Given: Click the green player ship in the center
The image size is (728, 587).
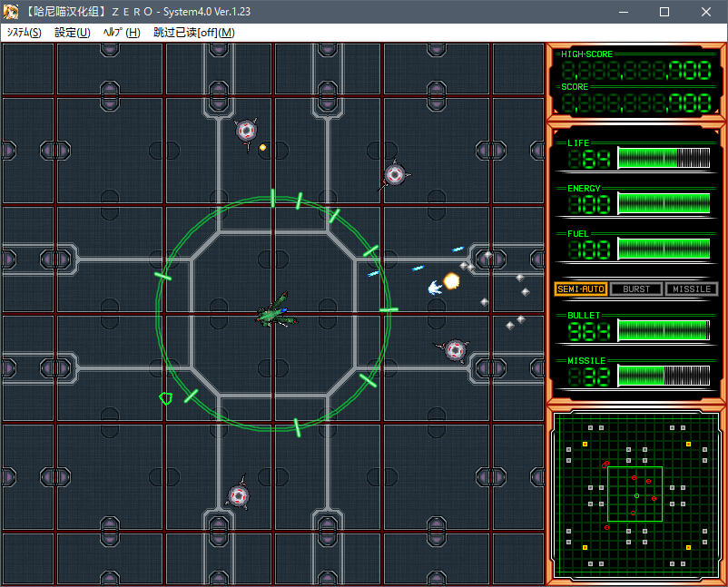Looking at the screenshot, I should (277, 311).
